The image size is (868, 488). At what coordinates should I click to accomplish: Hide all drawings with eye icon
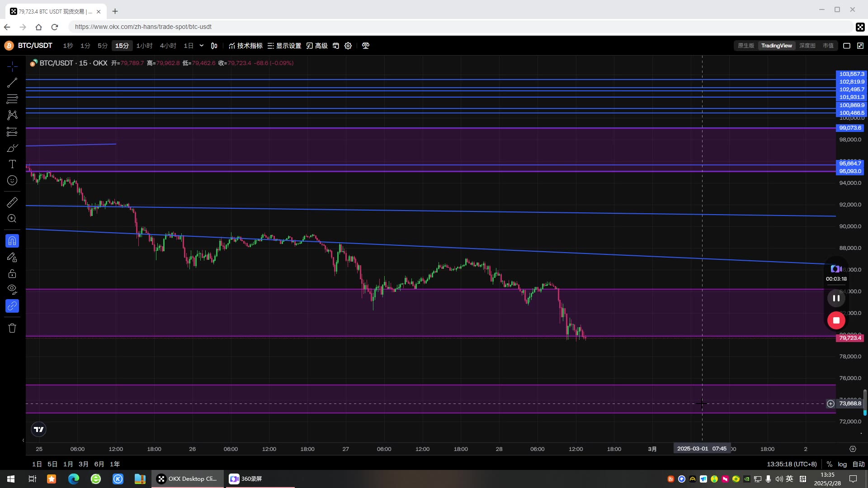tap(12, 289)
